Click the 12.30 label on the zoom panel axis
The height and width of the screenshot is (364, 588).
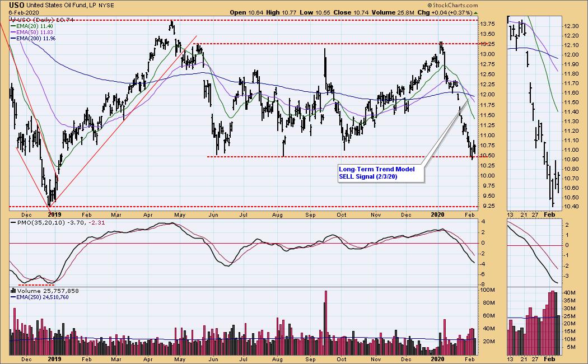tap(571, 26)
